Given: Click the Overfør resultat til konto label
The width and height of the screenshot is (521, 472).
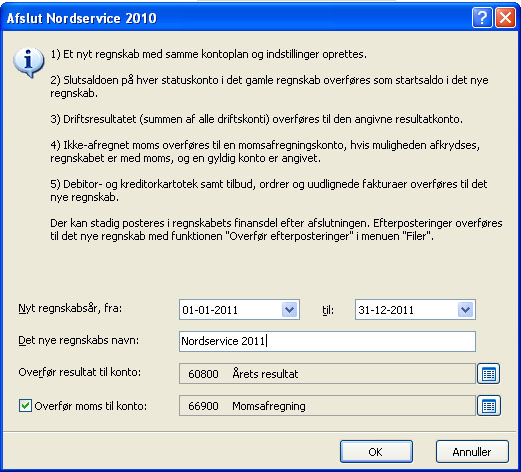Looking at the screenshot, I should point(80,372).
